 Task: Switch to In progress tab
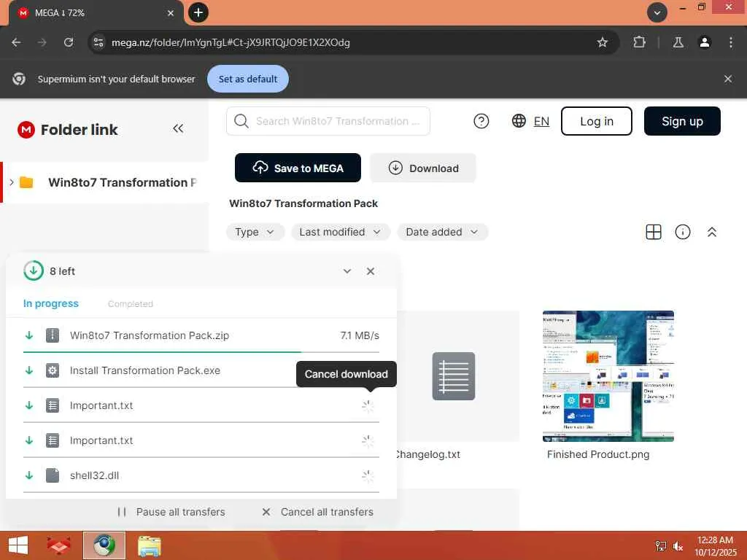click(51, 303)
